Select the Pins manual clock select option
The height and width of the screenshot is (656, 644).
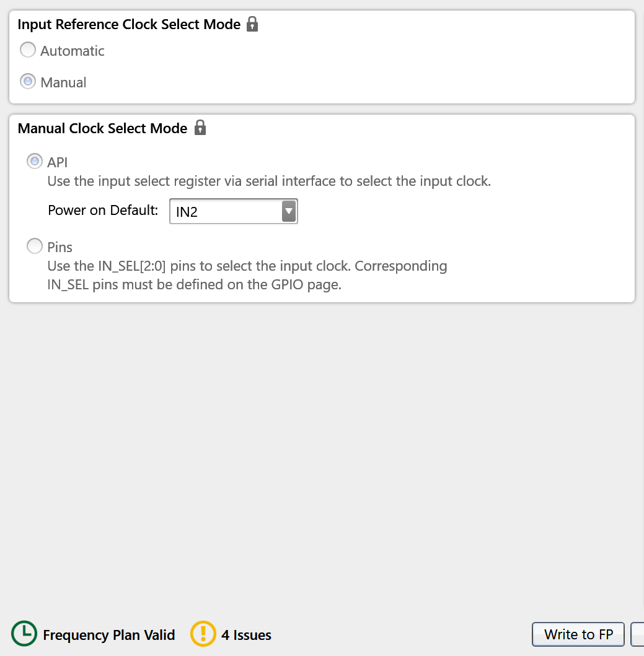tap(35, 246)
